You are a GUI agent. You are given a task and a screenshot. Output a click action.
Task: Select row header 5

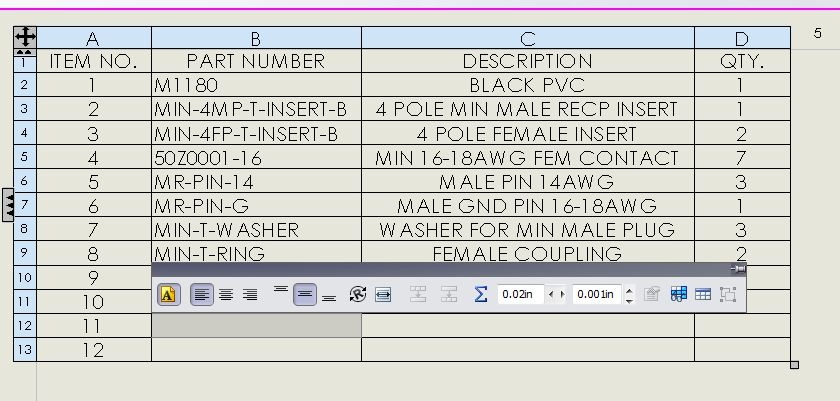25,157
